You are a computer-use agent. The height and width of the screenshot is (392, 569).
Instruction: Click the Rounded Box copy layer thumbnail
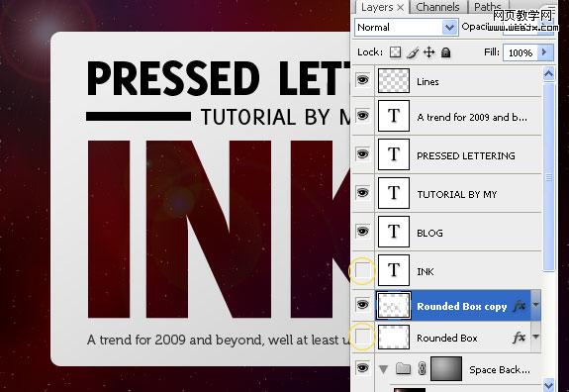pos(394,306)
